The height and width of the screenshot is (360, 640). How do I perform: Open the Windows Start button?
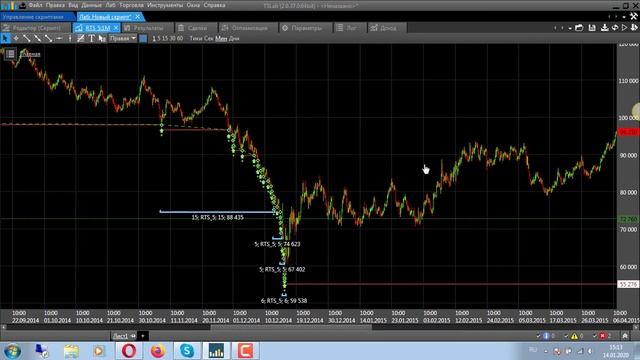pyautogui.click(x=12, y=351)
